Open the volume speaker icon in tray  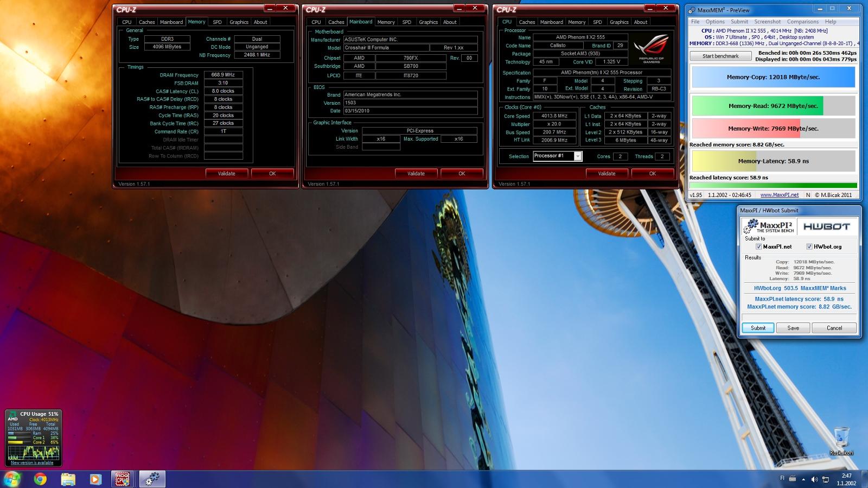[x=814, y=479]
